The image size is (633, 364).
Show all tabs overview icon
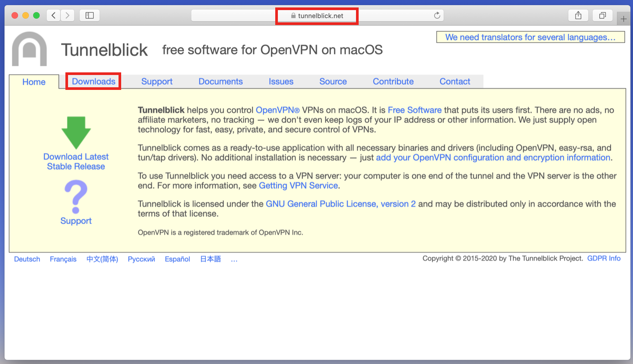(602, 15)
